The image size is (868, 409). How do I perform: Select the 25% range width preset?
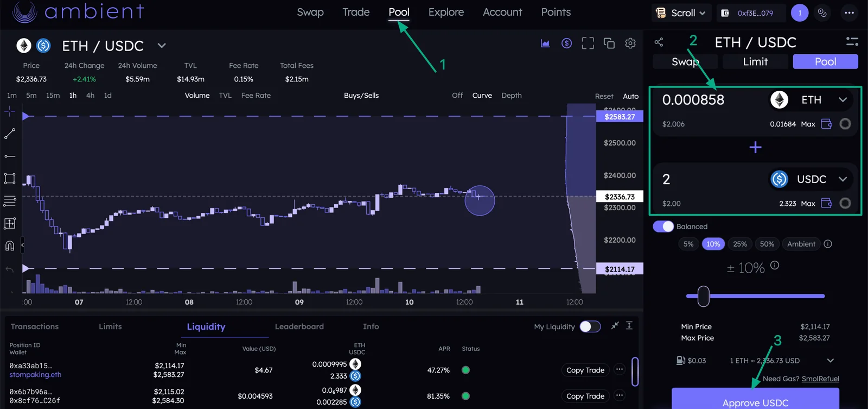coord(740,244)
